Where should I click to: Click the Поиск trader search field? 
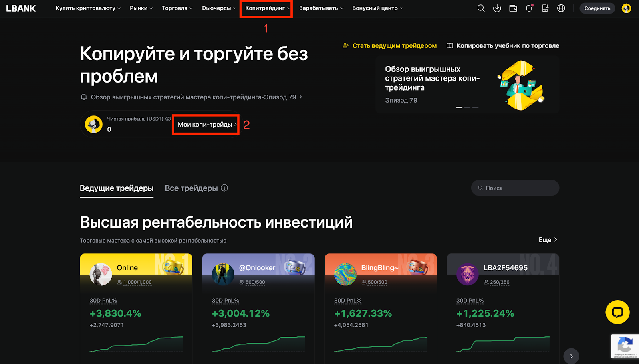coord(515,188)
